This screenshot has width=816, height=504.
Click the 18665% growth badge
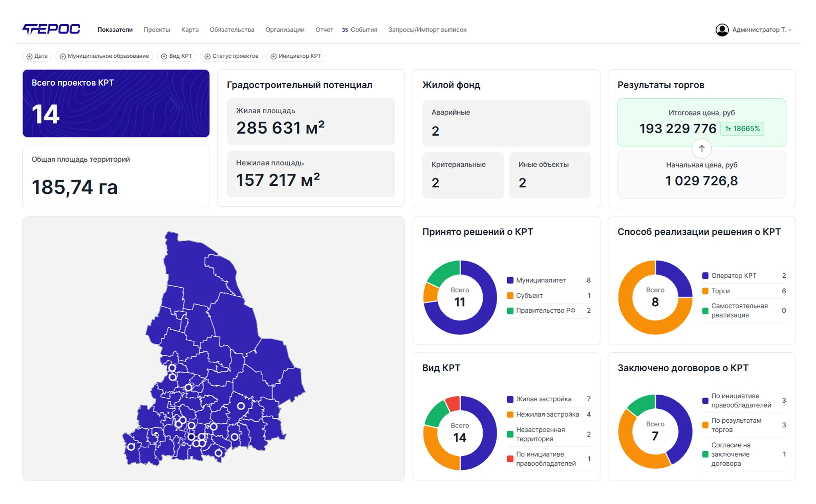point(742,129)
